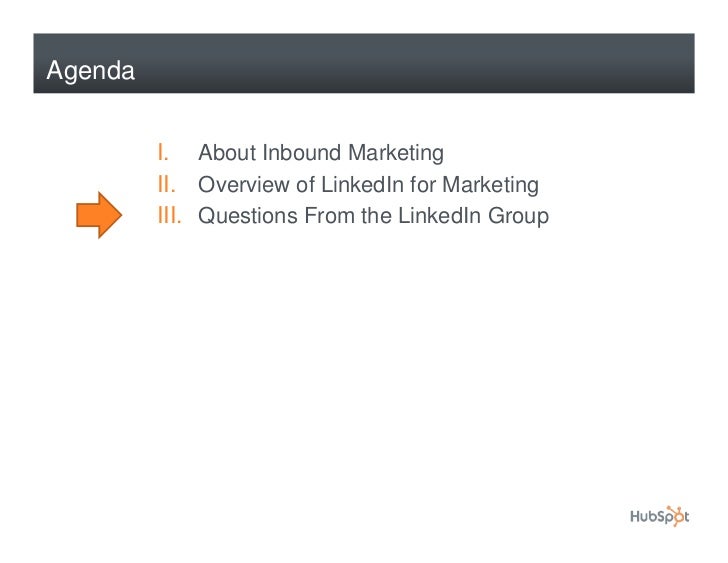Viewport: 728px width, 563px height.
Task: Click the word Marketing in the first item
Action: point(396,153)
